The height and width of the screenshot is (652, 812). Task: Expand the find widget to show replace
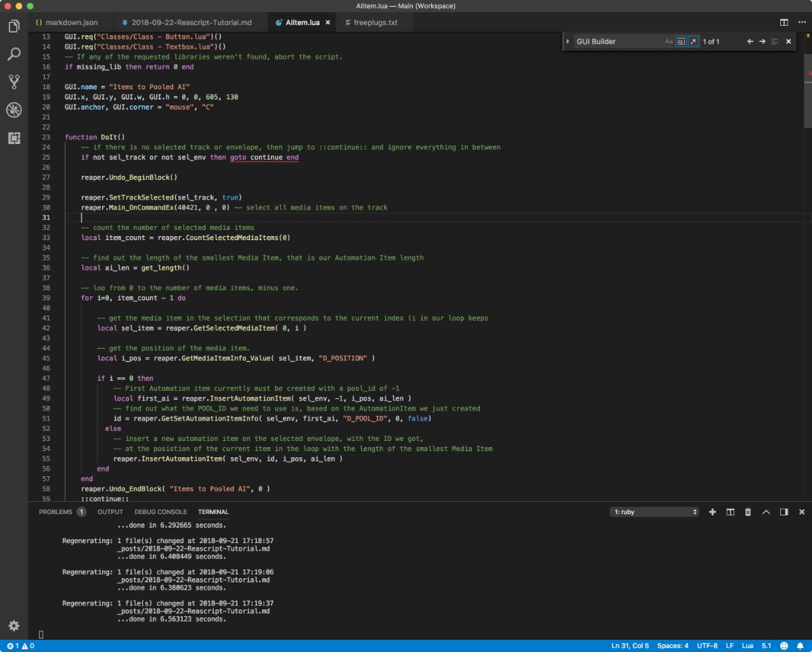(x=568, y=41)
